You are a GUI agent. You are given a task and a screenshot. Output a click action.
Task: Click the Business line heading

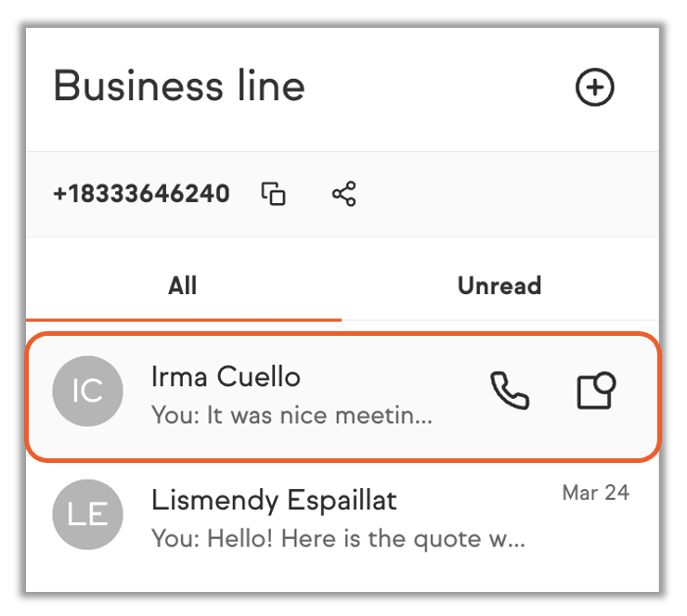(x=179, y=86)
